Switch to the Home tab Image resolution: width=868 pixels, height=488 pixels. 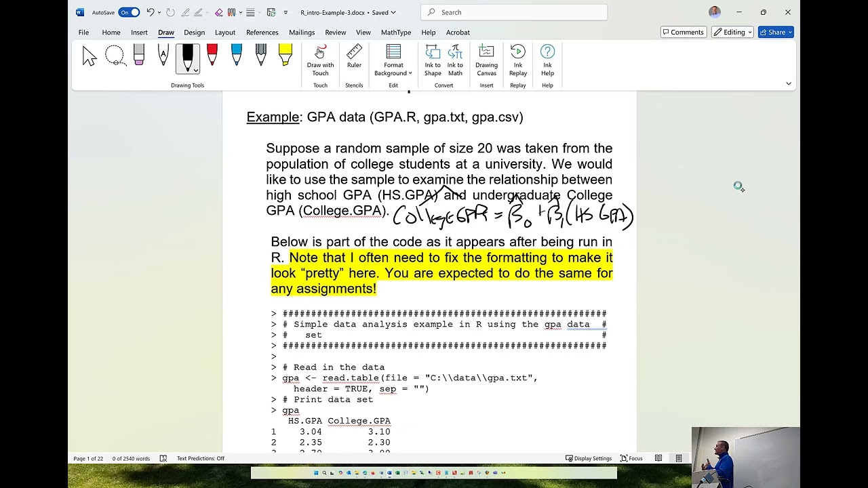[x=111, y=32]
